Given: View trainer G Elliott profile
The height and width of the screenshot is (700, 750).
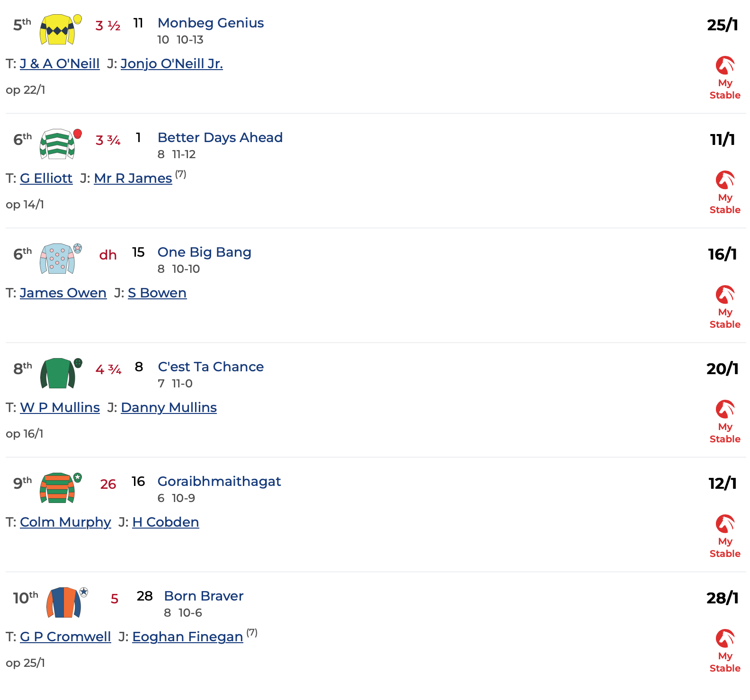Looking at the screenshot, I should (46, 178).
